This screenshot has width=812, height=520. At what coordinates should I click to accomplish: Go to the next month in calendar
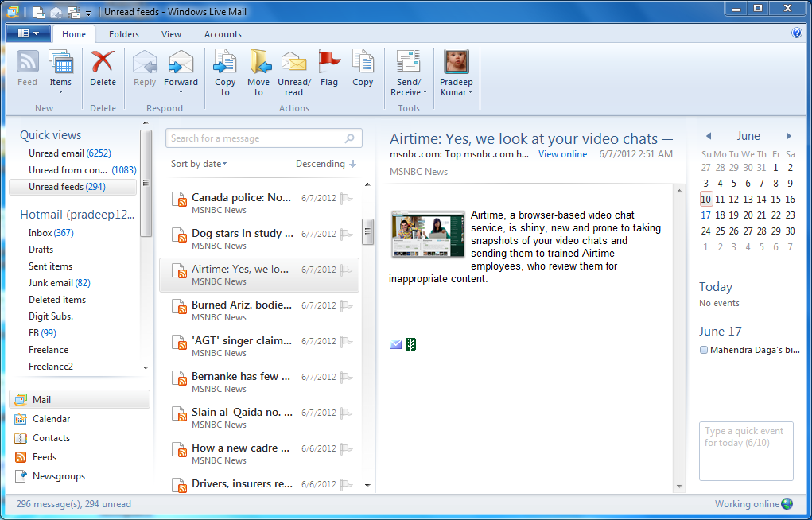(789, 136)
